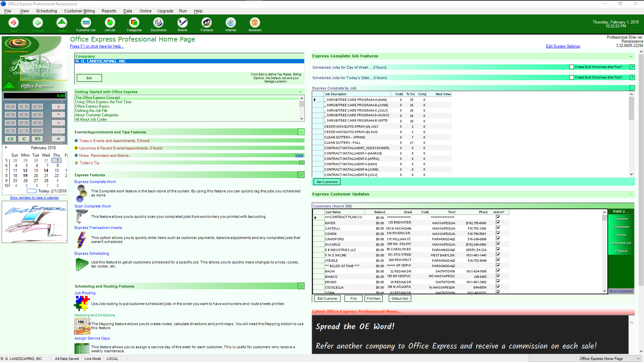Open the Scheduling menu
This screenshot has height=362, width=644.
tap(47, 11)
